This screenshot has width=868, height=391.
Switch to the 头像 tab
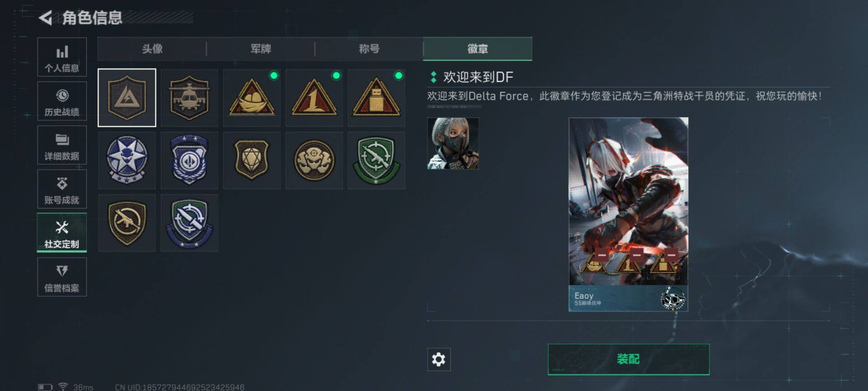tap(152, 49)
